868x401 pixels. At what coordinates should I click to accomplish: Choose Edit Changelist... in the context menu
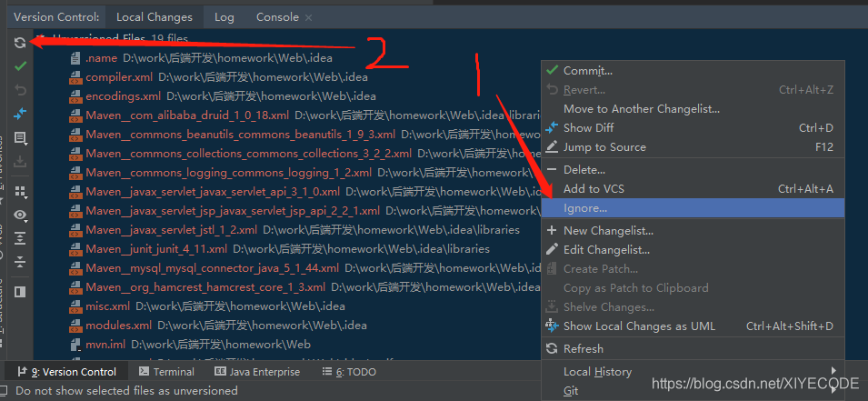pyautogui.click(x=693, y=250)
